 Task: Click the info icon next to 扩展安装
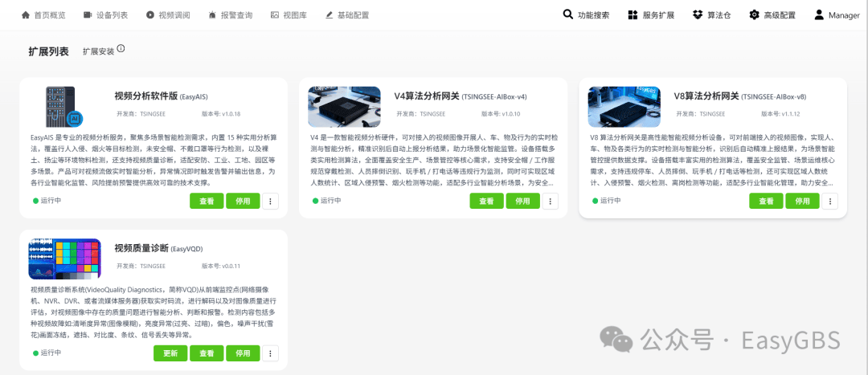tap(121, 49)
